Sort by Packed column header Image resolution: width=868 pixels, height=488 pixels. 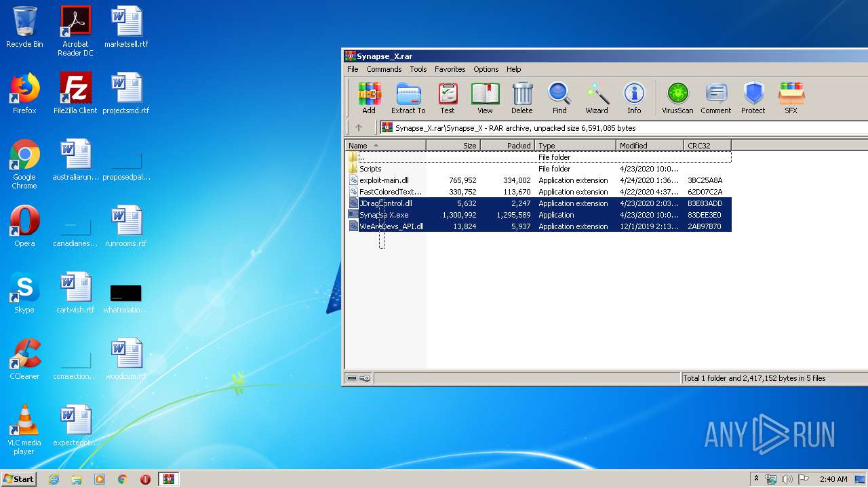pos(507,146)
